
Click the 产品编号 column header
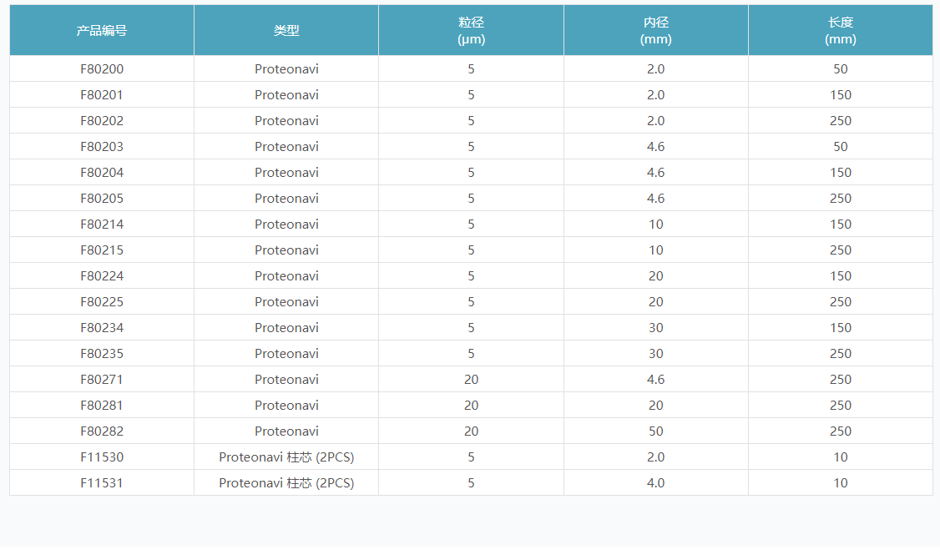tap(102, 31)
